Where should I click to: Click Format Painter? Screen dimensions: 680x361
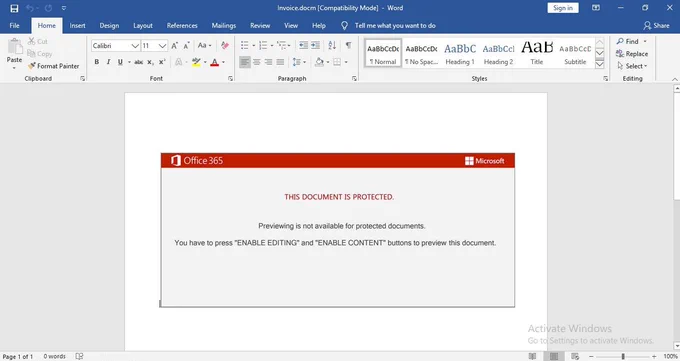(54, 66)
